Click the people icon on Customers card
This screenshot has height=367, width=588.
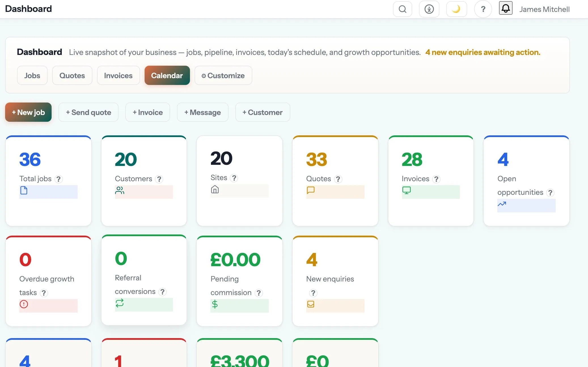coord(119,190)
